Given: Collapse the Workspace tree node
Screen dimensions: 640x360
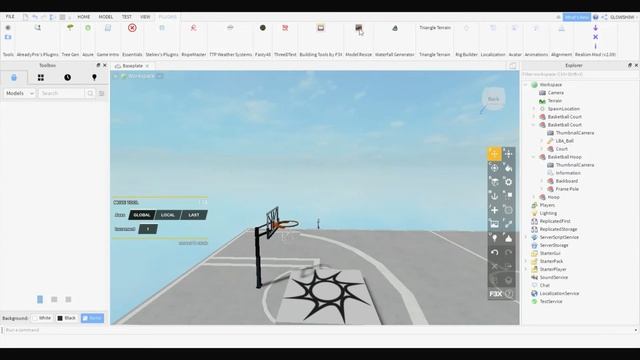Looking at the screenshot, I should 526,84.
